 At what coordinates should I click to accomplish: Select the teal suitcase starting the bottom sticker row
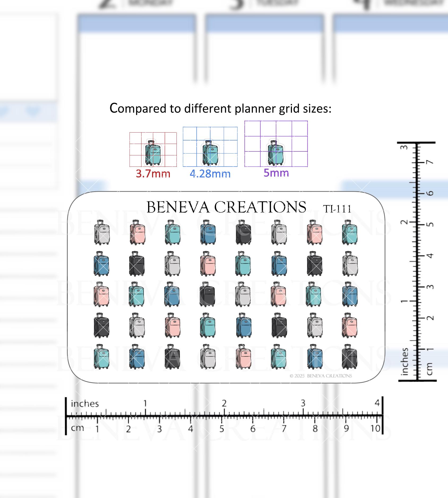[102, 357]
